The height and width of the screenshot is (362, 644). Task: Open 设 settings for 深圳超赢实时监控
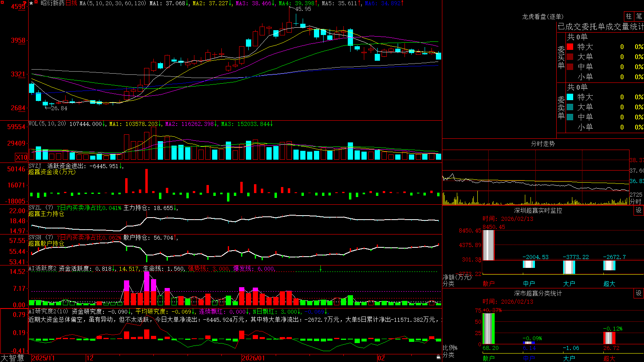pos(639,210)
